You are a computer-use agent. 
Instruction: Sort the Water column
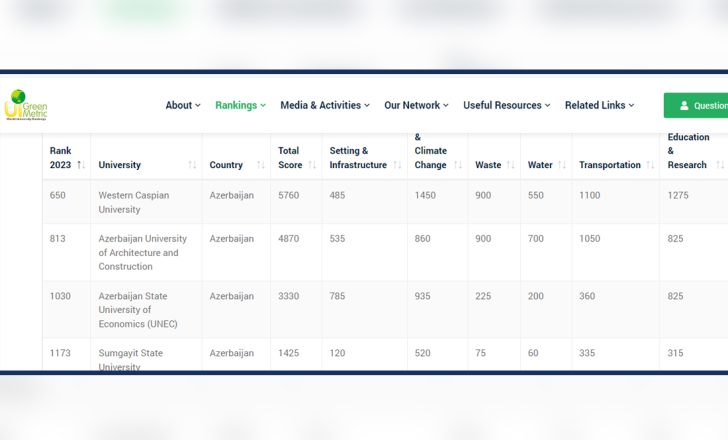click(562, 165)
